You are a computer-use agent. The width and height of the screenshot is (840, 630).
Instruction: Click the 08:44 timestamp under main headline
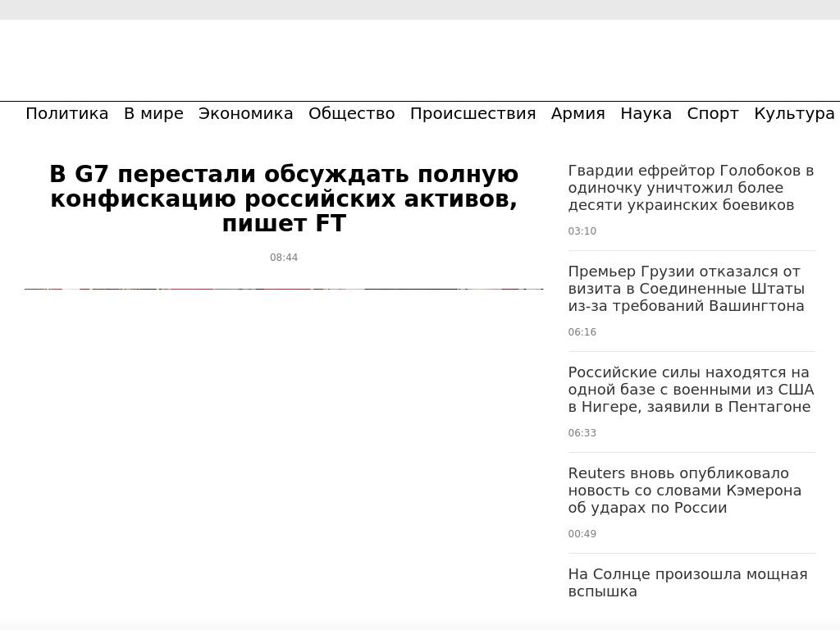[284, 258]
